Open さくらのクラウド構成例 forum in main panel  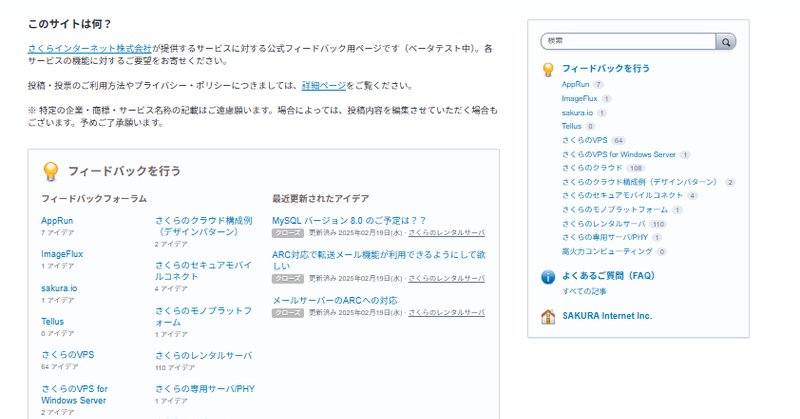[204, 226]
